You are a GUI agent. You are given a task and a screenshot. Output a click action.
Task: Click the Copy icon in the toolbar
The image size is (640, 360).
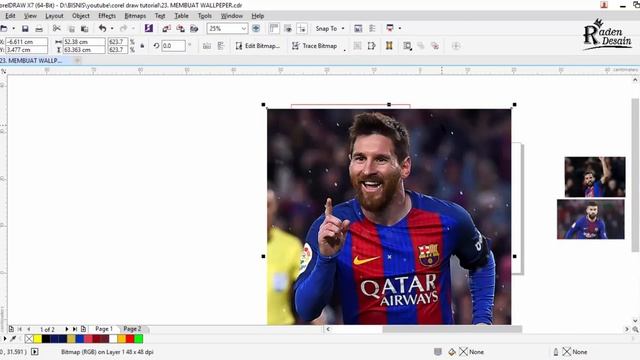[x=71, y=29]
